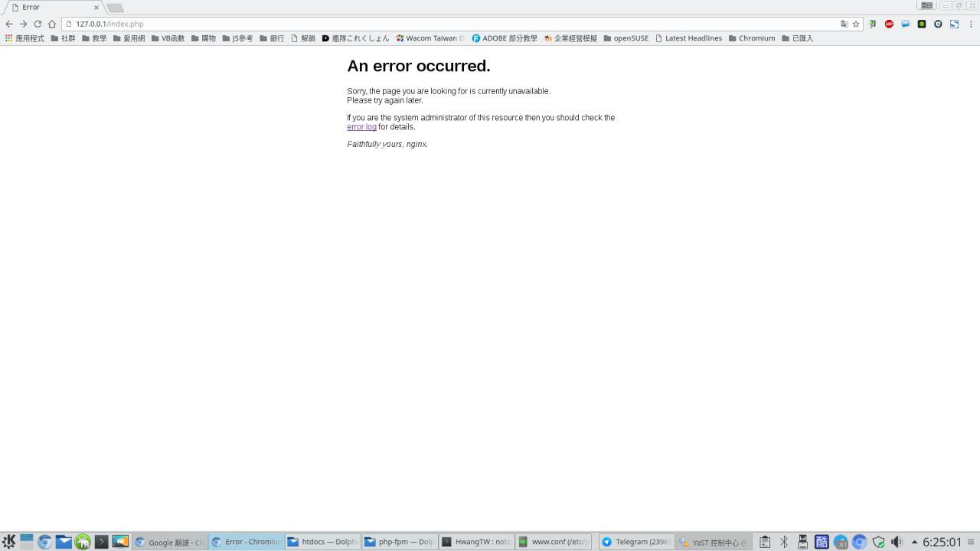980x551 pixels.
Task: Open the Adblock Plus extension
Action: 889,24
